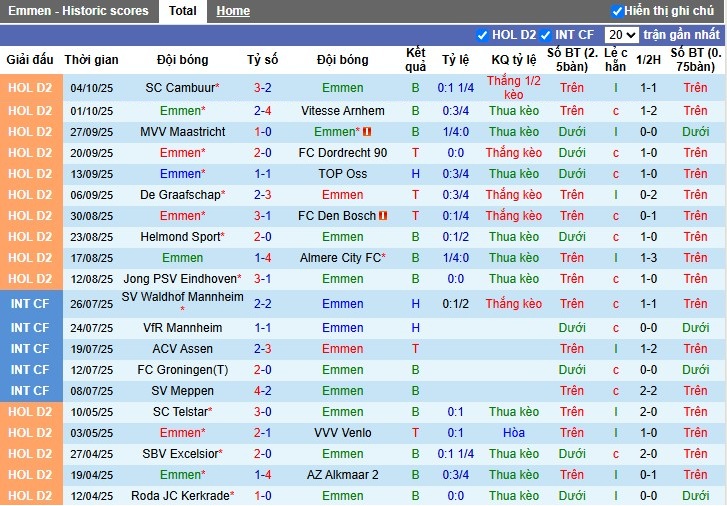Click the Giải đấu column header
This screenshot has height=506, width=727.
point(30,60)
